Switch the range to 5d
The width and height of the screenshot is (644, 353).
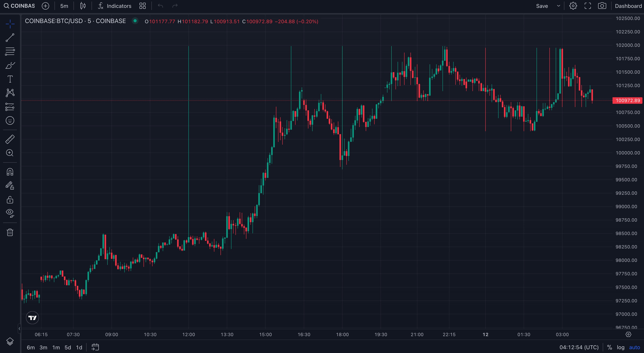click(68, 347)
